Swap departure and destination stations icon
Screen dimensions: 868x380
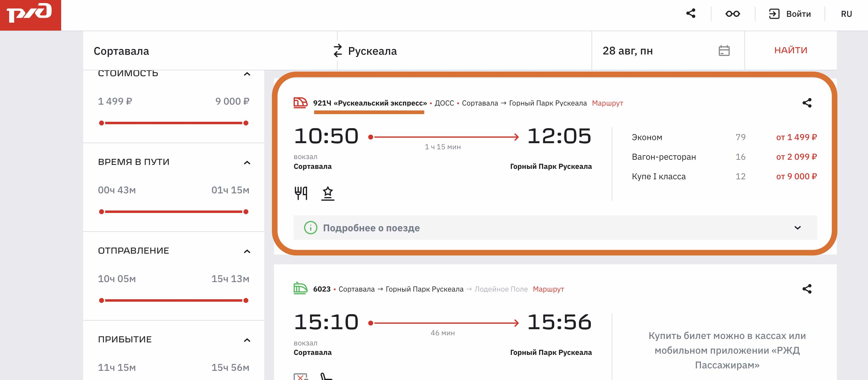point(338,50)
